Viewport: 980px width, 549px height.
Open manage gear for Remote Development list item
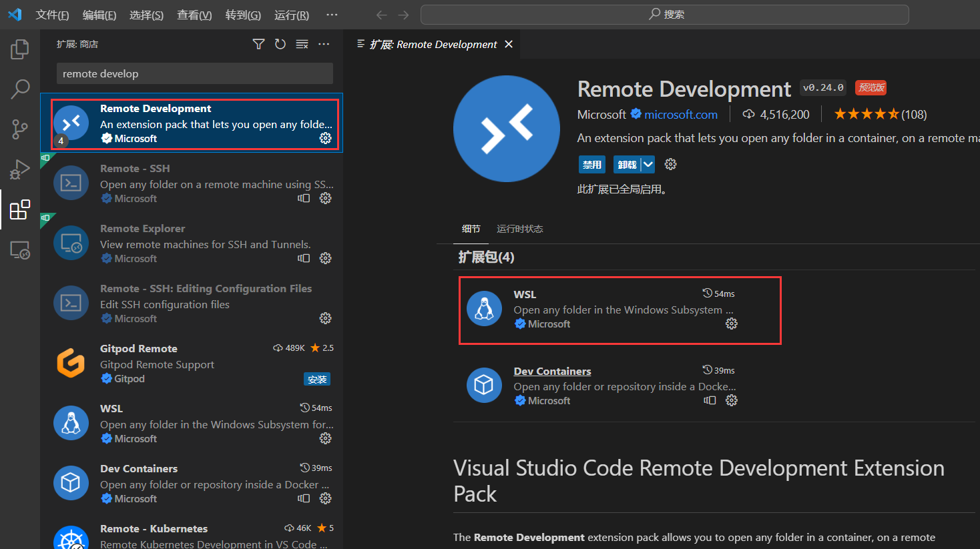[325, 138]
